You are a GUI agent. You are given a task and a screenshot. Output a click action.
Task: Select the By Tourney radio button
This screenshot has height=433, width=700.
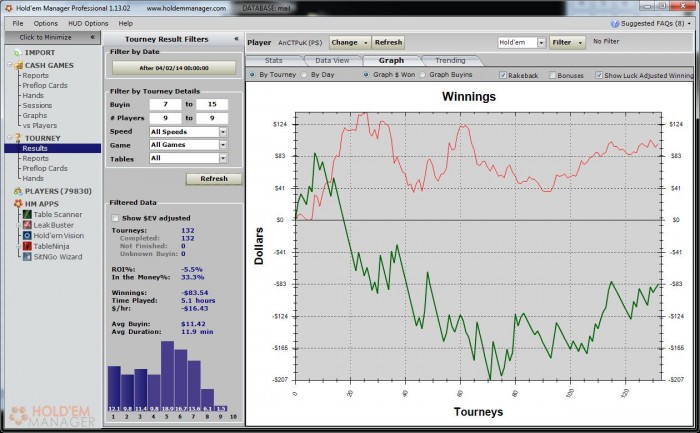[x=252, y=75]
